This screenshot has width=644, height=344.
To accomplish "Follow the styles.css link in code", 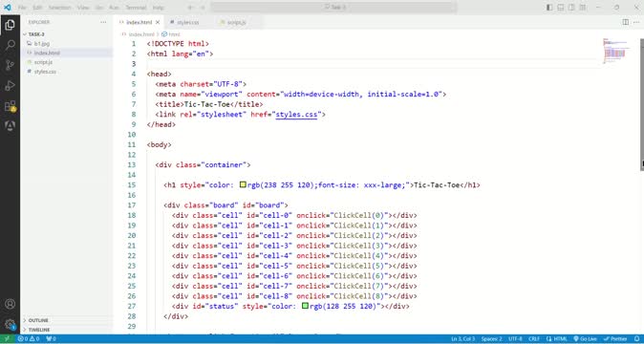I will [296, 115].
